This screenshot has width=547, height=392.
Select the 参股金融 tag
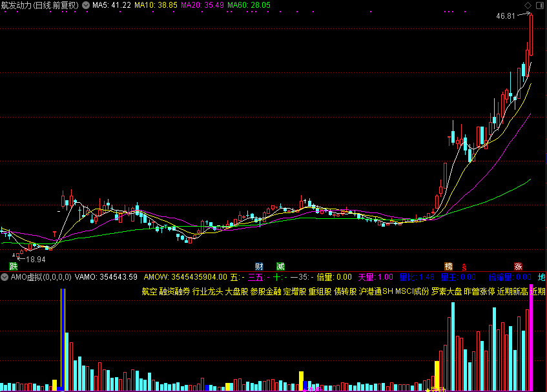point(266,291)
